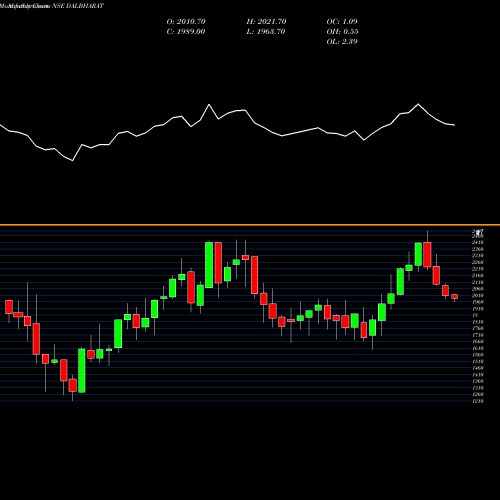Select the low price L: 1963.70

coord(266,32)
